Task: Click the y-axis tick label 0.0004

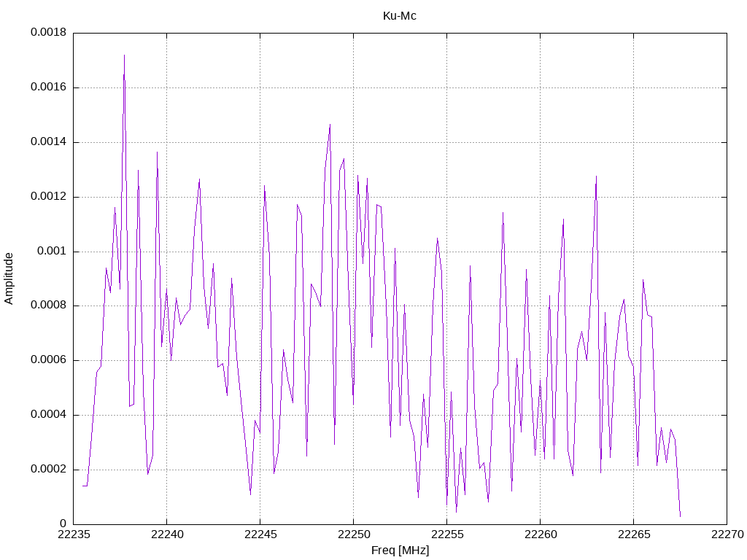Action: pyautogui.click(x=49, y=415)
